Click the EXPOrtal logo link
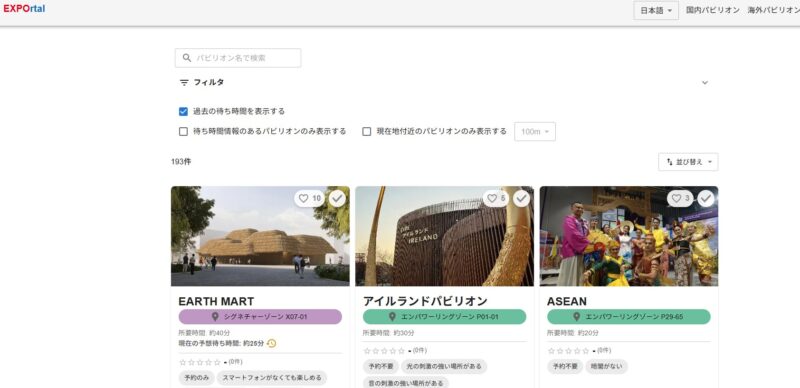The image size is (800, 388). [x=24, y=9]
